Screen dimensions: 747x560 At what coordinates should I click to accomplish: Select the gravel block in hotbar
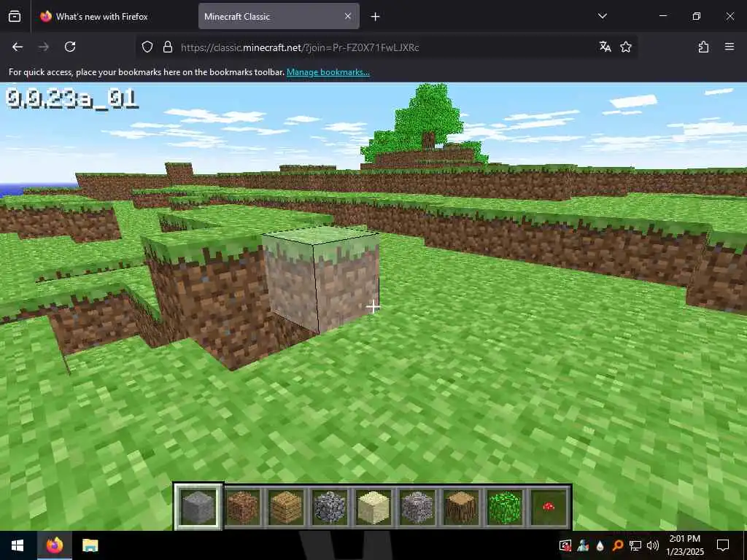[417, 507]
